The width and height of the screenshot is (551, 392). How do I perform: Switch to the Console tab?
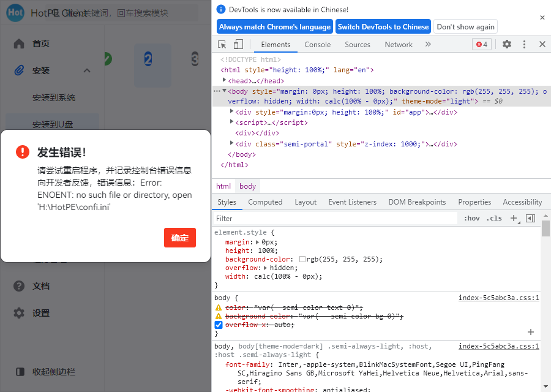click(317, 45)
